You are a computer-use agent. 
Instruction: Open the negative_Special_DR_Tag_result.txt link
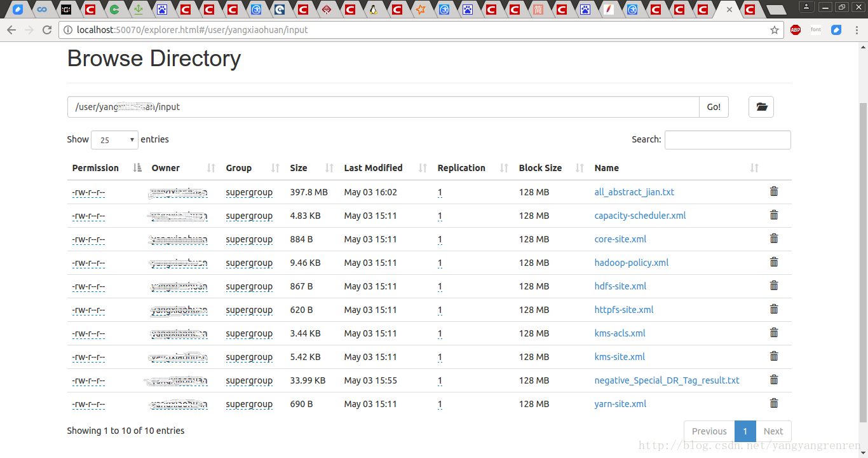coord(667,380)
